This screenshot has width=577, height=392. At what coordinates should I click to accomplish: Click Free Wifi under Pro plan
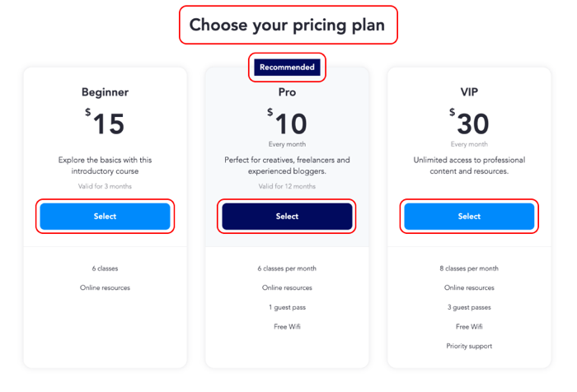click(x=287, y=327)
